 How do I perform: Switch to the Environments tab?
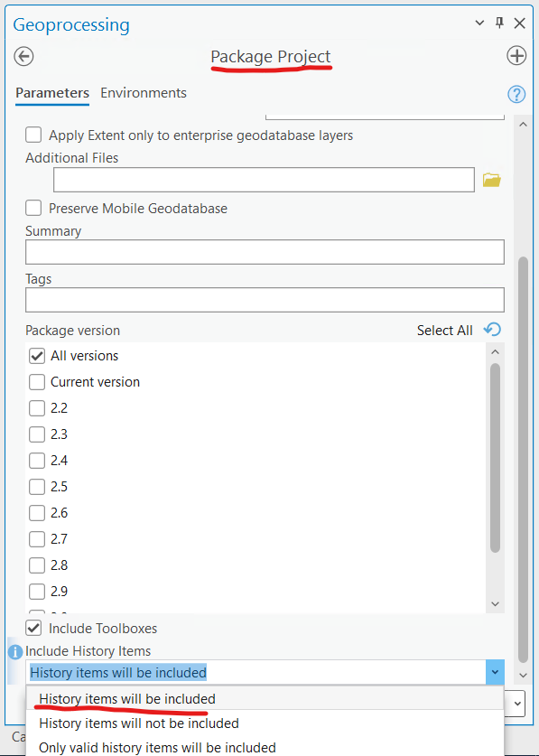pyautogui.click(x=143, y=92)
